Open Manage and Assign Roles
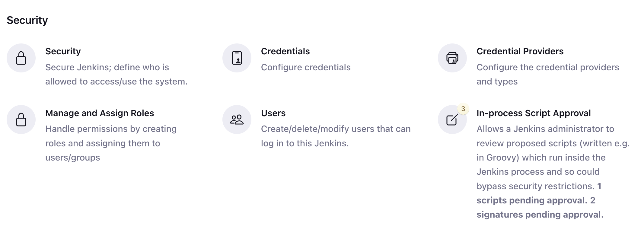This screenshot has width=644, height=236. pyautogui.click(x=100, y=113)
